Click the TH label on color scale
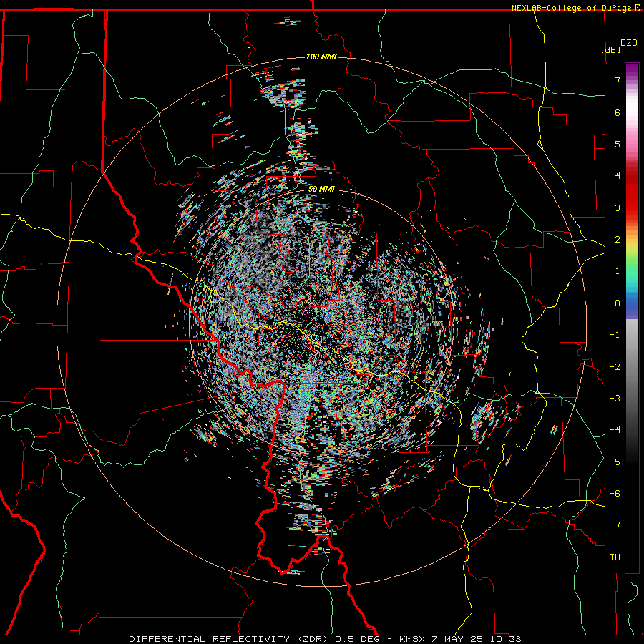 [x=615, y=557]
